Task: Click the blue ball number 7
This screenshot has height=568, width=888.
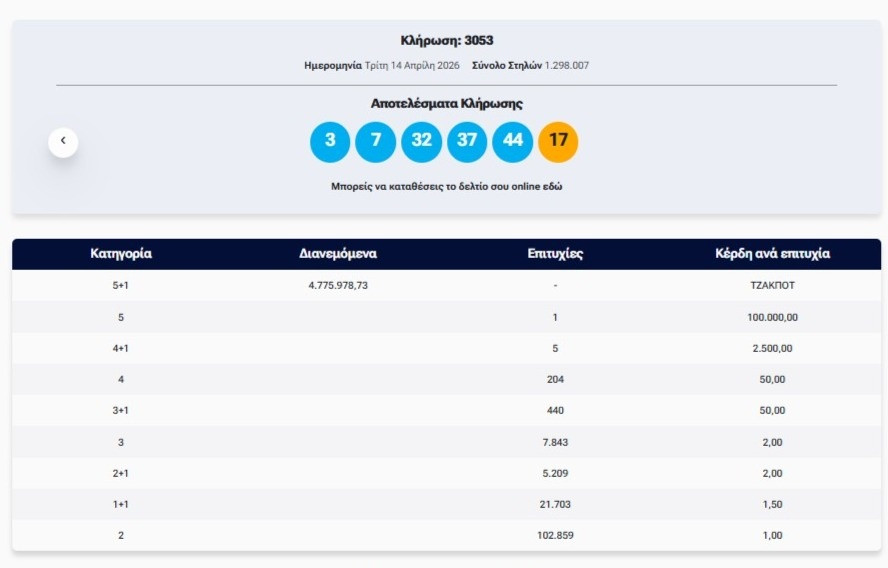Action: coord(376,141)
